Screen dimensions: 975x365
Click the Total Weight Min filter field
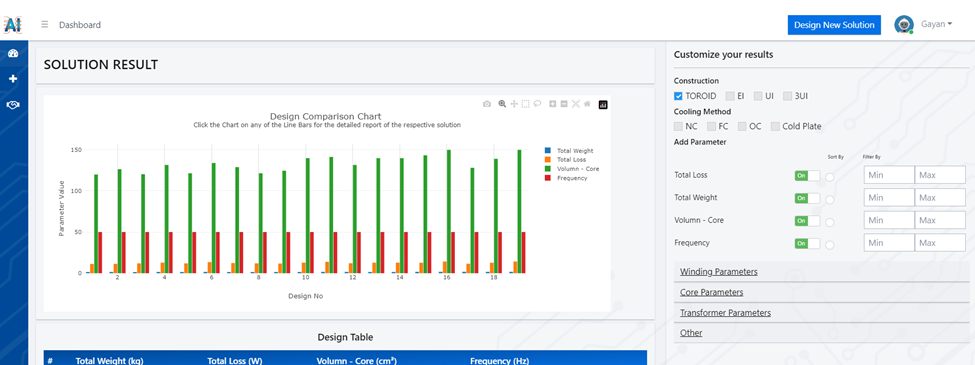pyautogui.click(x=889, y=198)
